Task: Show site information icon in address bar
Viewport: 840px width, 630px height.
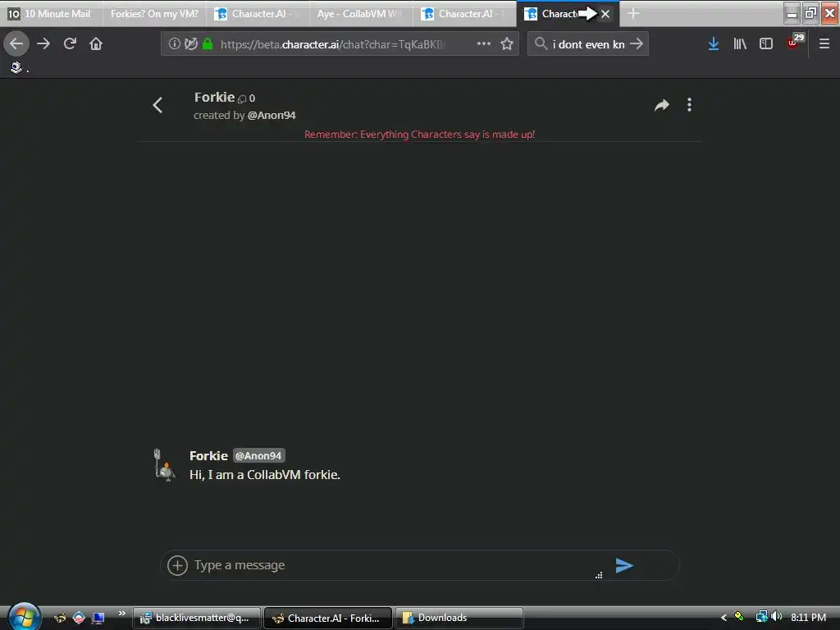Action: coord(174,43)
